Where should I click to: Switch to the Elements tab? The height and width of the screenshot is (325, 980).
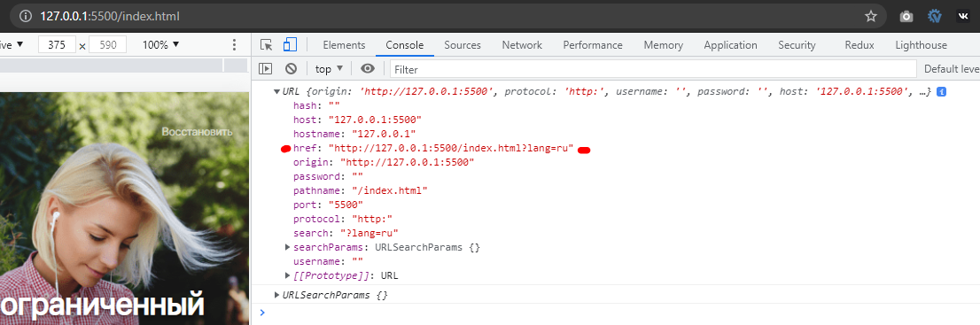(x=344, y=45)
